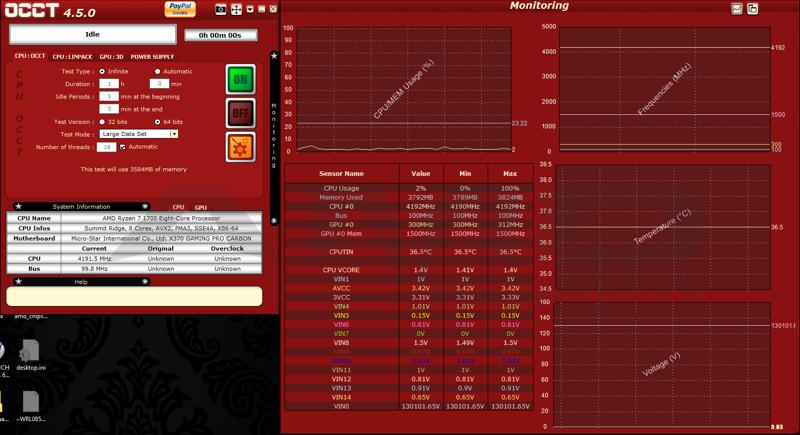This screenshot has height=435, width=800.
Task: Click the VIN12 sensor row name
Action: [341, 379]
